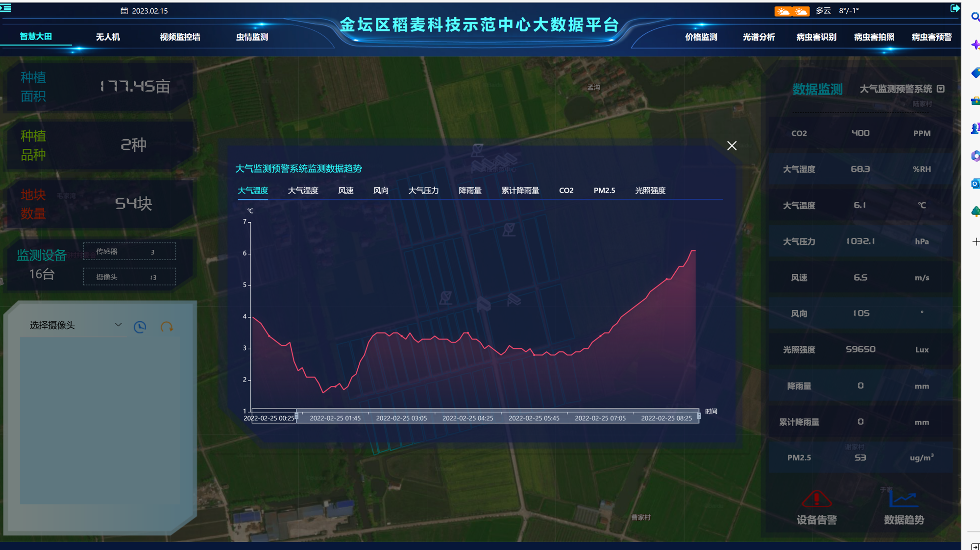Click the left handle of chart time slider
980x550 pixels.
(x=296, y=416)
